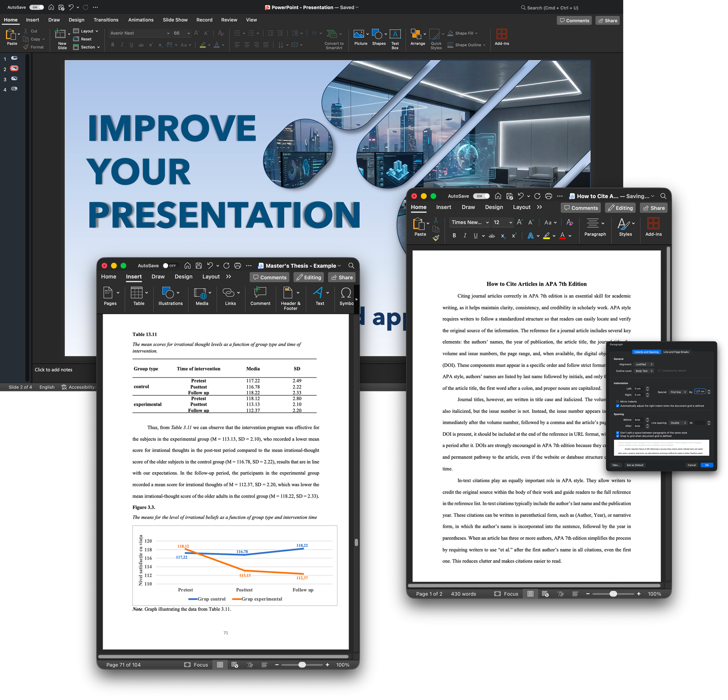The width and height of the screenshot is (728, 700).
Task: Toggle AutoSave off in the PowerPoint title bar
Action: [36, 7]
